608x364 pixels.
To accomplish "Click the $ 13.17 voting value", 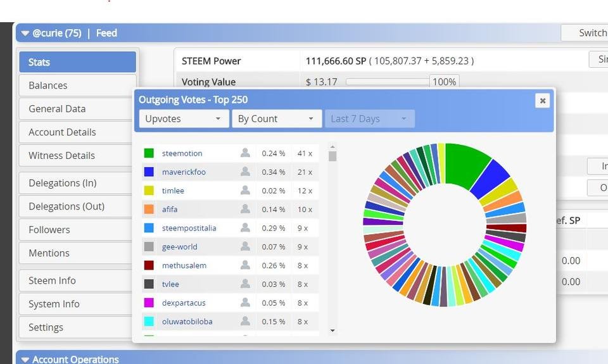I will tap(322, 82).
